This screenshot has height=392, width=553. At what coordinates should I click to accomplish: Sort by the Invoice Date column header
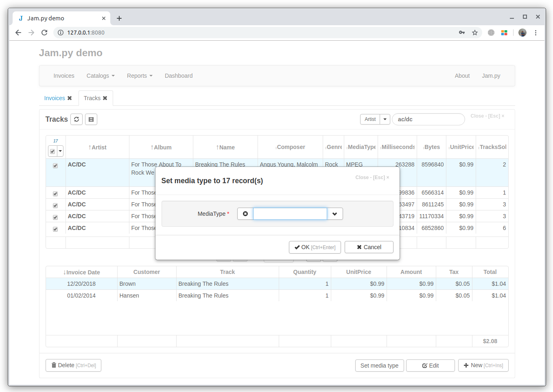[81, 272]
